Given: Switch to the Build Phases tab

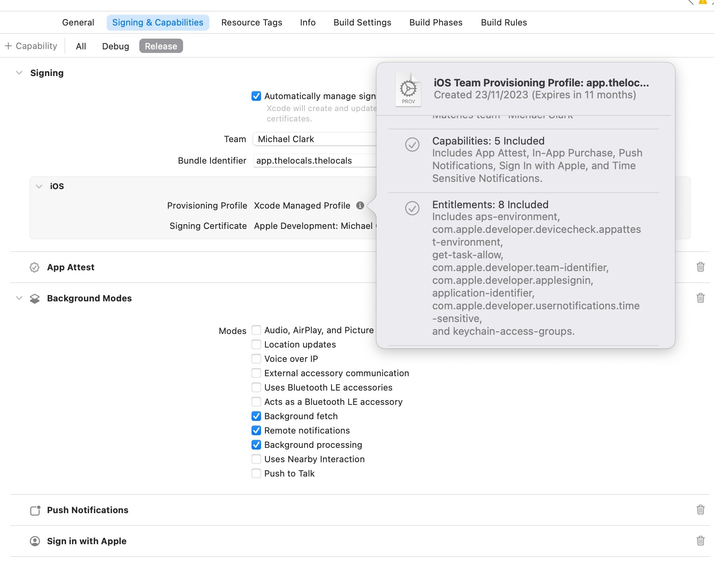Looking at the screenshot, I should [435, 22].
